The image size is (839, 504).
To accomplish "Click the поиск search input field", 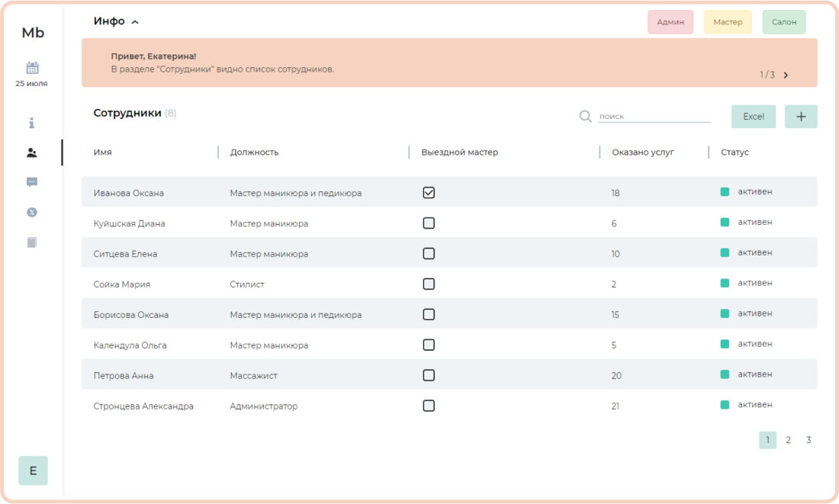I will coord(654,117).
